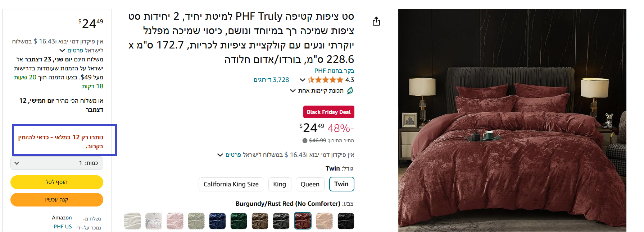
Task: Open the 3,728 ratings link
Action: pyautogui.click(x=271, y=80)
